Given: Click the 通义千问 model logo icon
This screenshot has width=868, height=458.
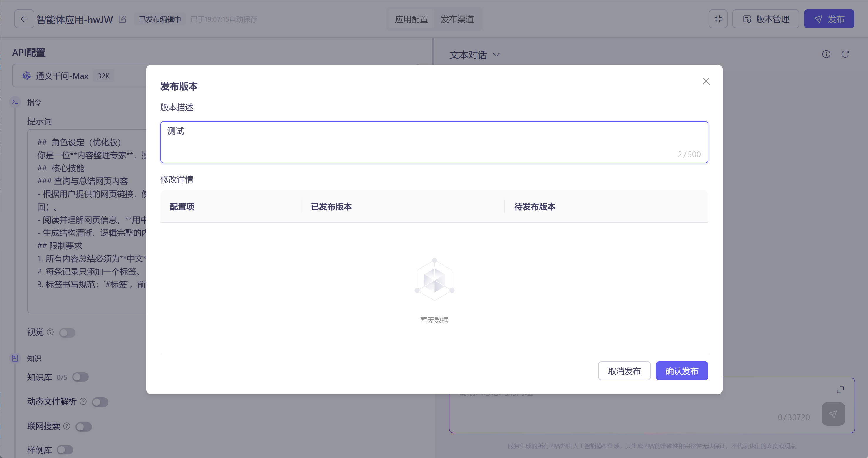Looking at the screenshot, I should [x=27, y=76].
